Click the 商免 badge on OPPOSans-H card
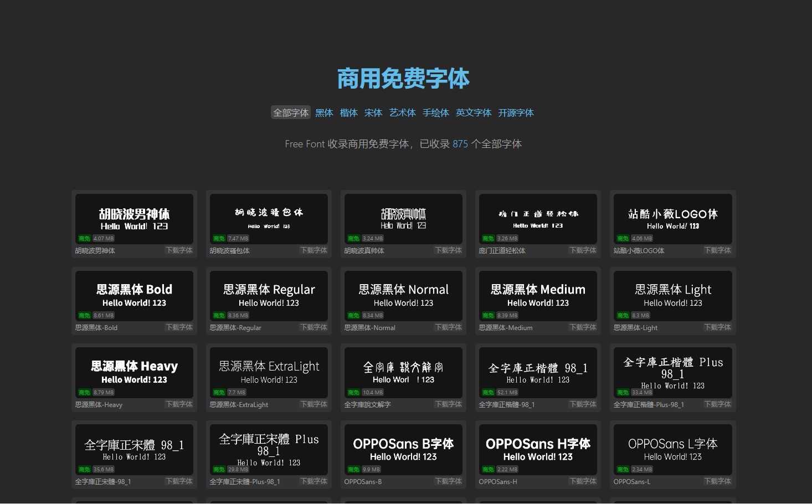 point(488,470)
